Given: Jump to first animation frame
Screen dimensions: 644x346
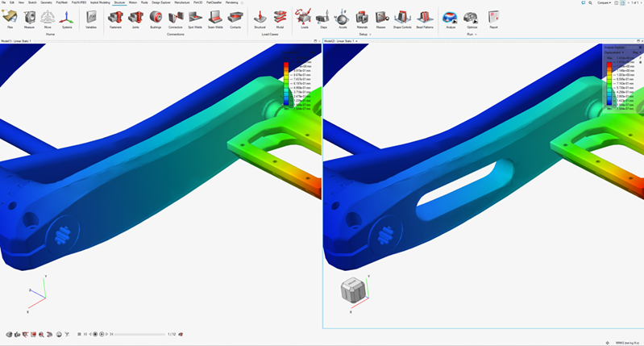Looking at the screenshot, I should [85, 335].
